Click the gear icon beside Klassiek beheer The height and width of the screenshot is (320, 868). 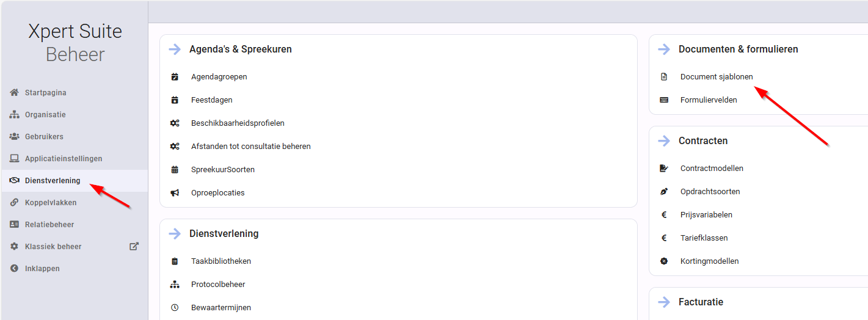[x=14, y=247]
